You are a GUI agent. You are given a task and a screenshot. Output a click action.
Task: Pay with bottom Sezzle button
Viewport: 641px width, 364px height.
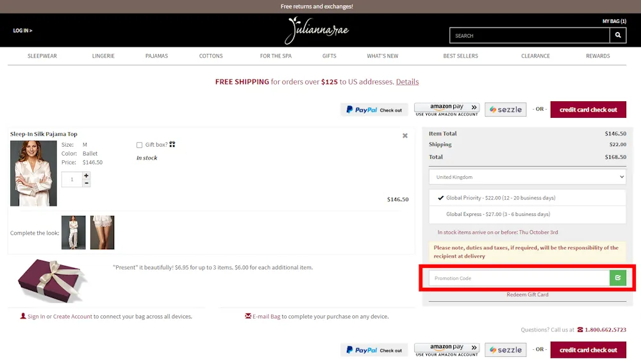pos(506,350)
